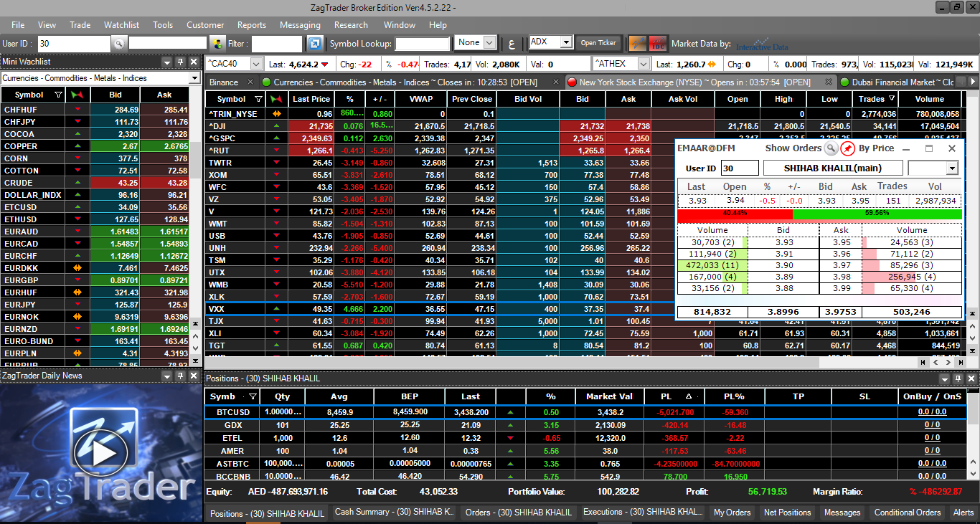This screenshot has height=524, width=980.
Task: Open the Trade menu
Action: pyautogui.click(x=80, y=25)
